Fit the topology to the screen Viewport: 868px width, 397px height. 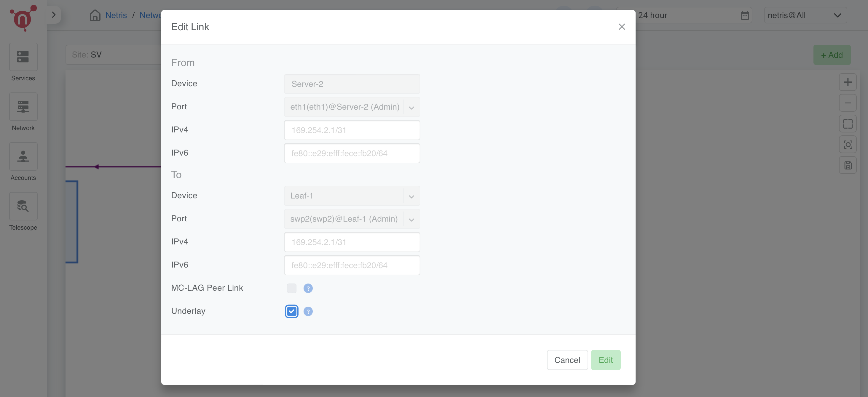pyautogui.click(x=848, y=124)
